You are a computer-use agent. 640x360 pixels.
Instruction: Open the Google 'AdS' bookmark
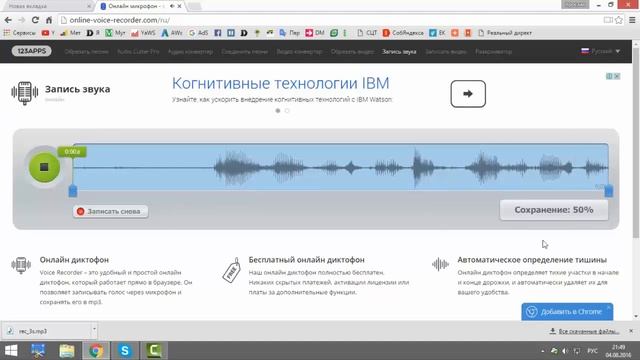coord(198,33)
